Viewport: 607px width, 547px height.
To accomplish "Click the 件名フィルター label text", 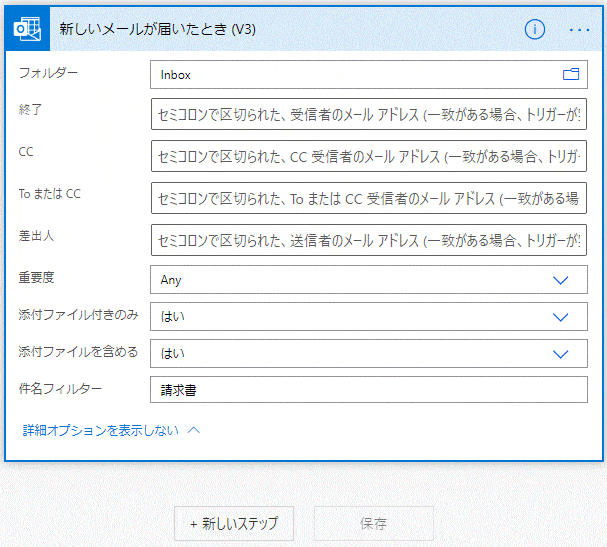I will [x=61, y=388].
